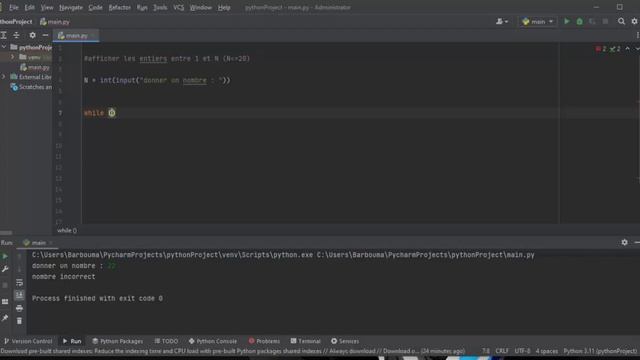Click the Collapse All icon in the Project panel
The height and width of the screenshot is (360, 640).
click(16, 36)
